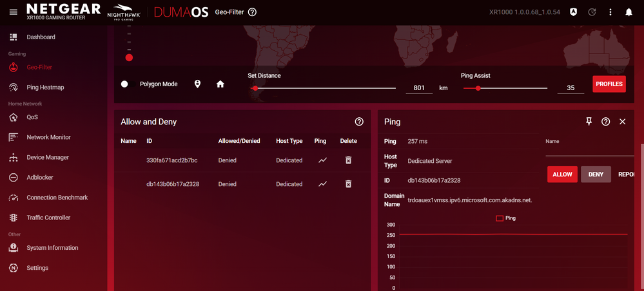
Task: Go to QoS page
Action: pos(32,117)
